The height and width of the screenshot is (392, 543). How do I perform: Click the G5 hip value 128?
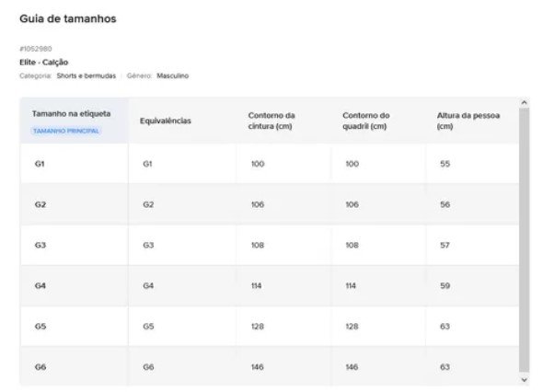[352, 326]
